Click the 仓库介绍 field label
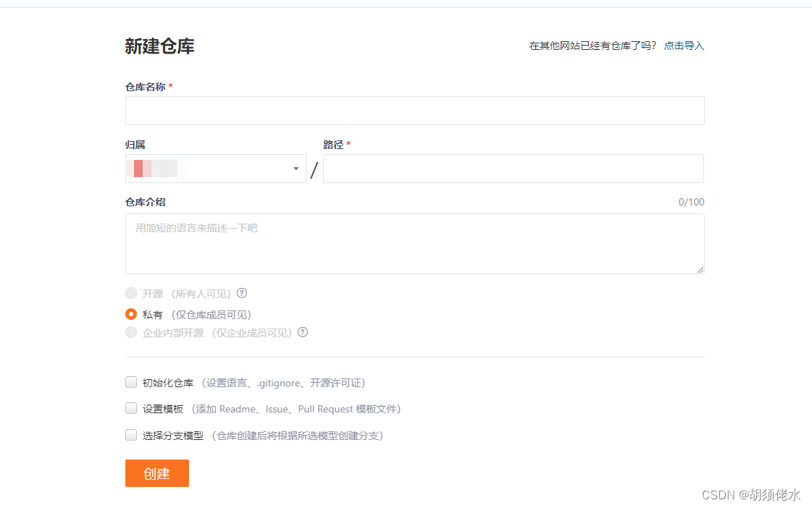Image resolution: width=812 pixels, height=508 pixels. click(x=146, y=203)
